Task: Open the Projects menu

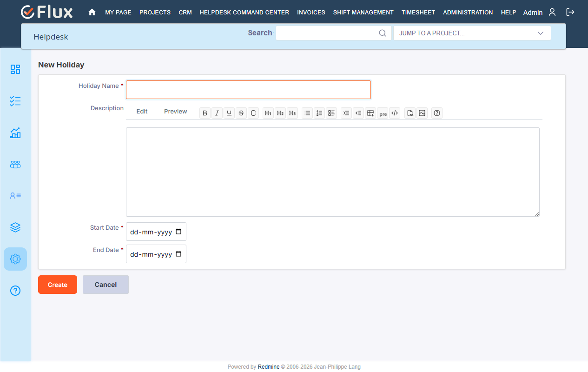Action: click(155, 13)
